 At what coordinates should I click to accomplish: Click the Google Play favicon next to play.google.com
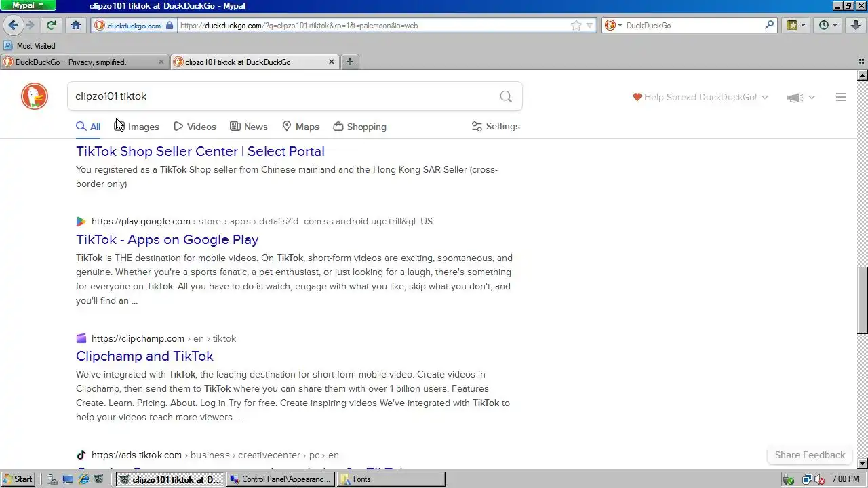(x=81, y=221)
